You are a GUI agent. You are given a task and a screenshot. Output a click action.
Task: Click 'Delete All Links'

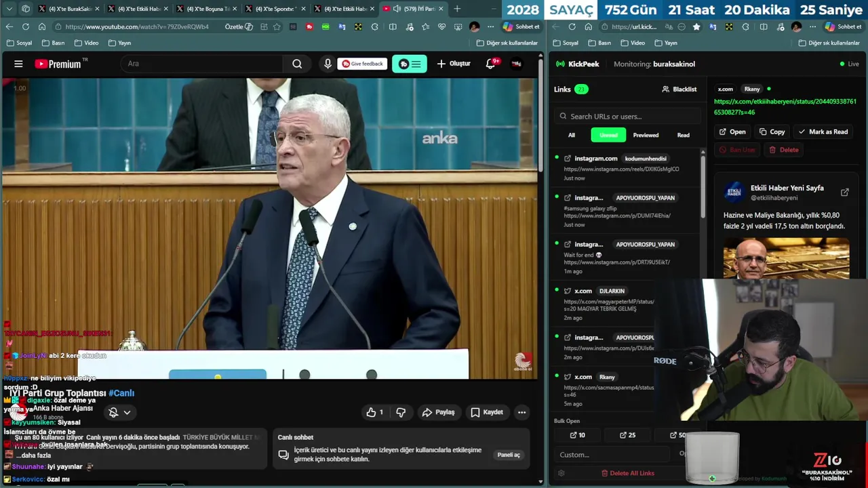pos(628,473)
